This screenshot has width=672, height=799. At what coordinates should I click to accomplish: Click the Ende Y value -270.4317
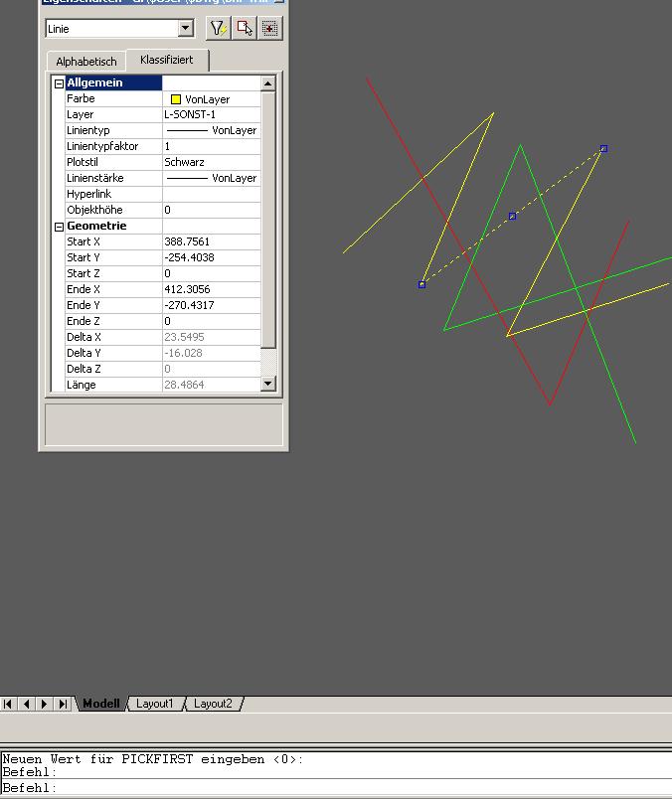tap(211, 305)
